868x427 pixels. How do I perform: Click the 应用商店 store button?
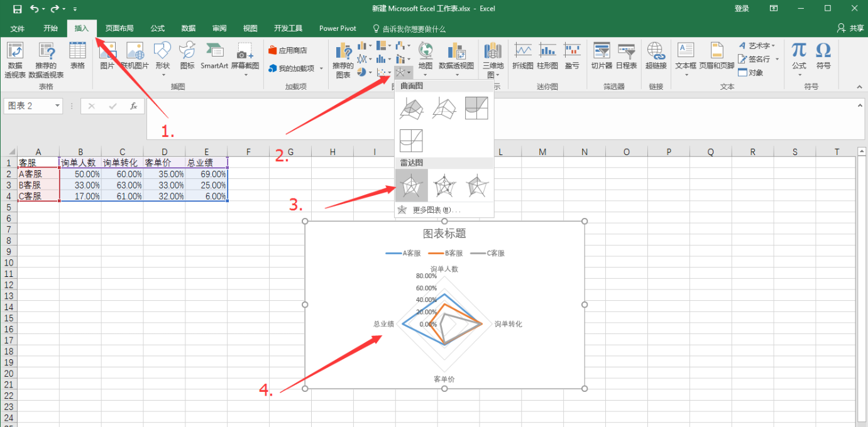288,50
